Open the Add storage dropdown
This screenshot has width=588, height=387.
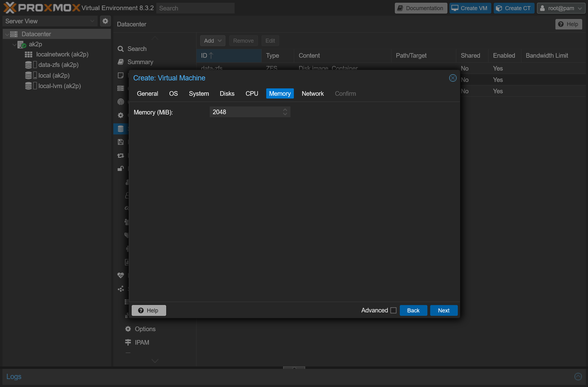pyautogui.click(x=212, y=41)
